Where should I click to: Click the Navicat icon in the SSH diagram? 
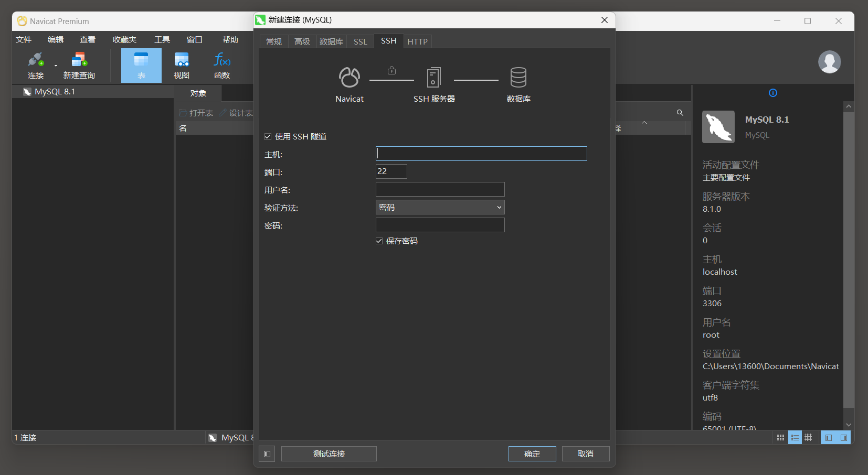coord(350,78)
